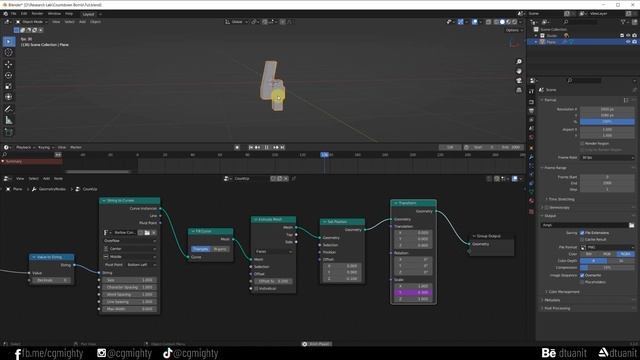Screen dimensions: 640x360
Task: Pause timeline playback
Action: [267, 147]
